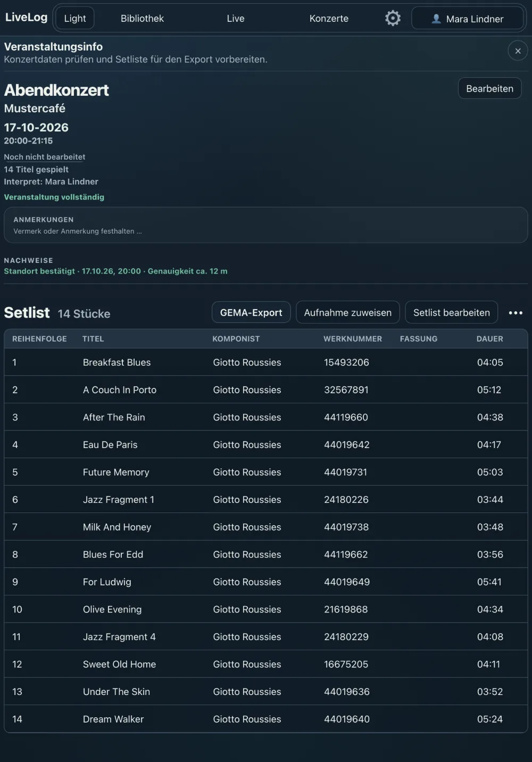Image resolution: width=532 pixels, height=762 pixels.
Task: Select the 'Olive Evening' title
Action: point(112,610)
